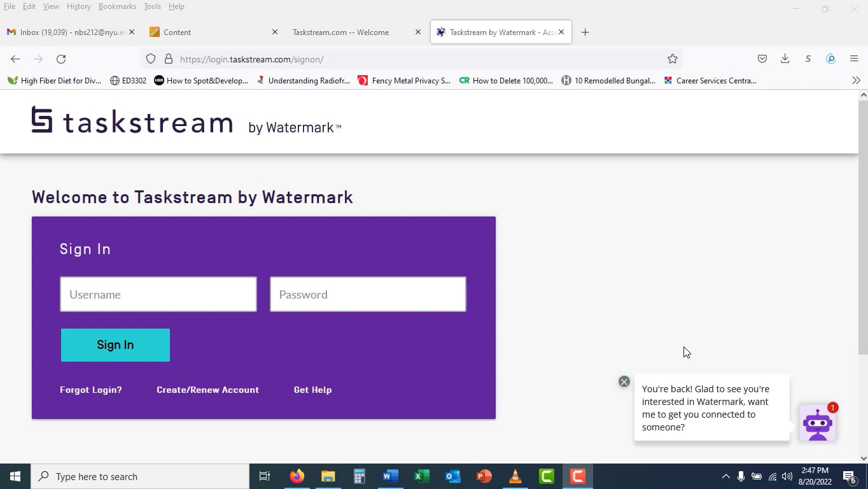Click the Sign In button

point(115,345)
